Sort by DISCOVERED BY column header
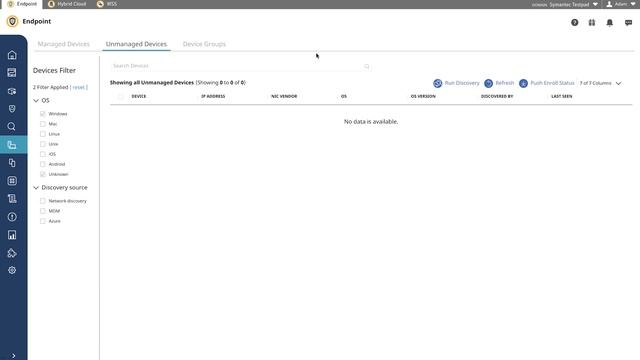Image resolution: width=640 pixels, height=360 pixels. (x=497, y=97)
